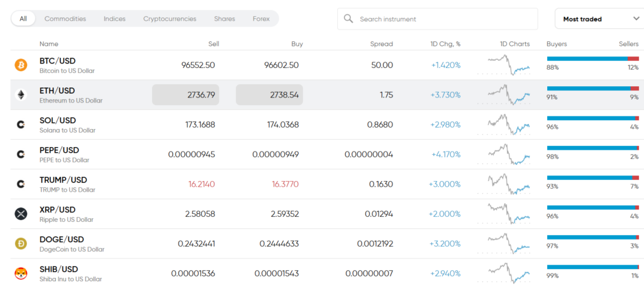This screenshot has height=288, width=644.
Task: Click the Shiba Inu icon
Action: tap(21, 273)
